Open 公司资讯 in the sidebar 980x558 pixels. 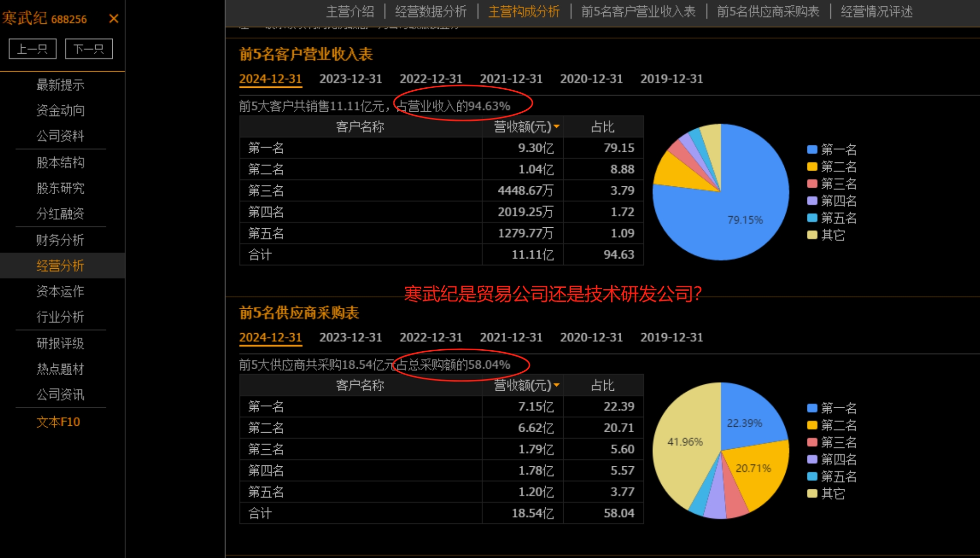click(61, 395)
